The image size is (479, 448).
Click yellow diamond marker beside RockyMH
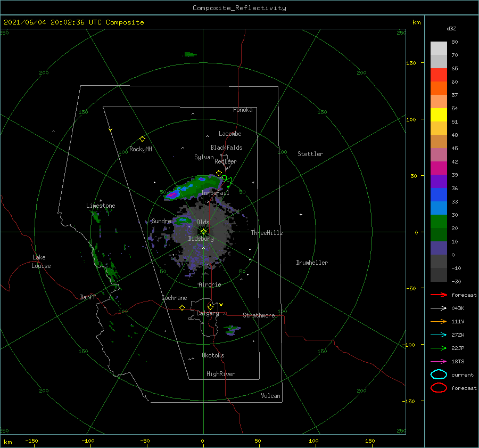142,139
